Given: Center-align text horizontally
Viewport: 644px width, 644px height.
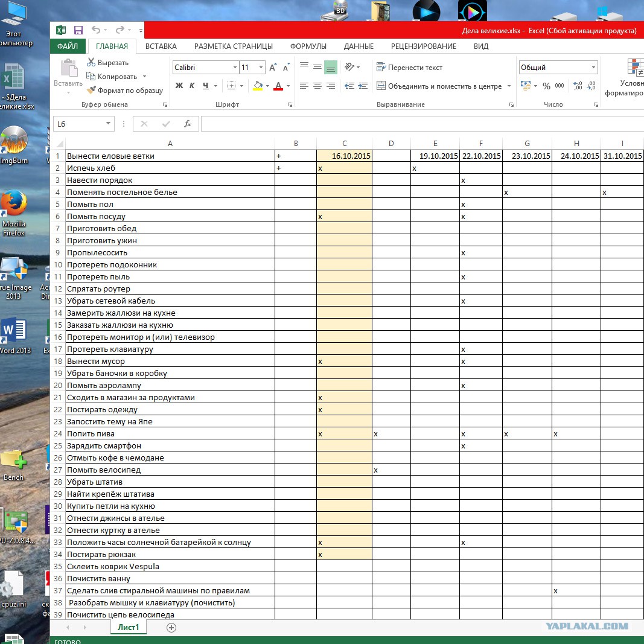Looking at the screenshot, I should tap(317, 86).
